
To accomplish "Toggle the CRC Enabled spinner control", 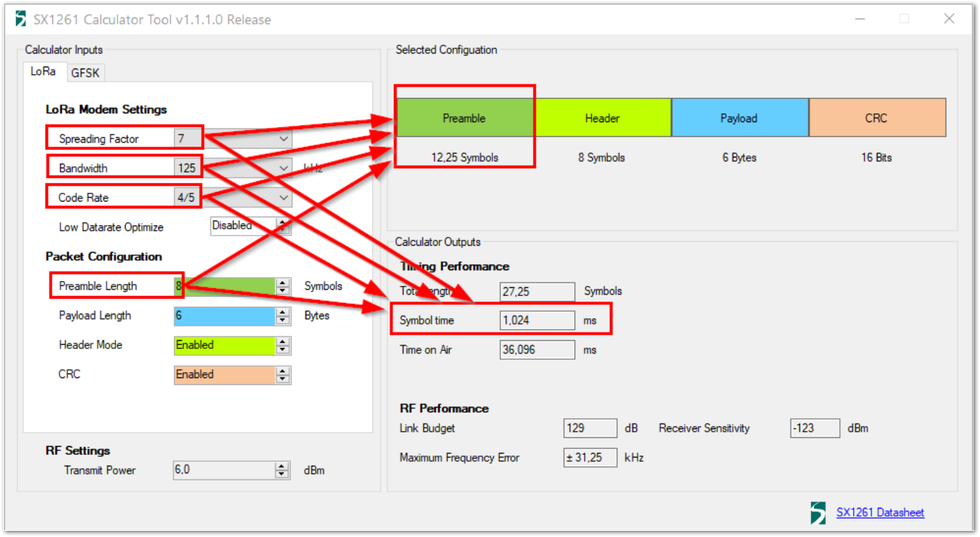I will coord(283,375).
